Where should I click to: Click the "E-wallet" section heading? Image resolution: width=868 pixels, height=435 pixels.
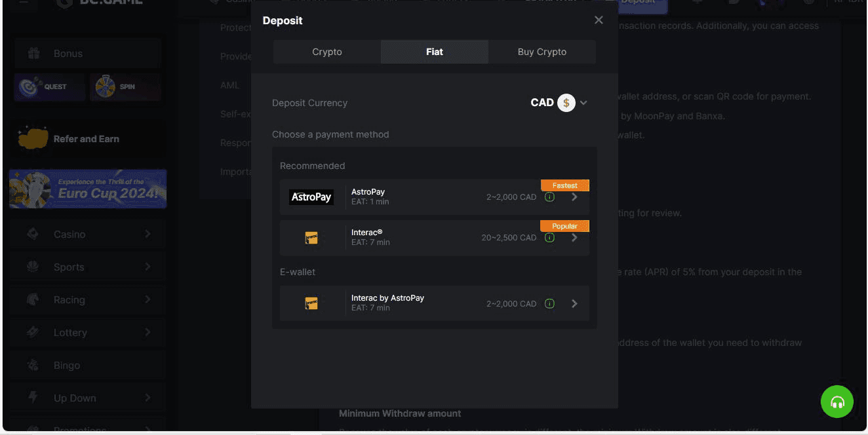(x=298, y=272)
